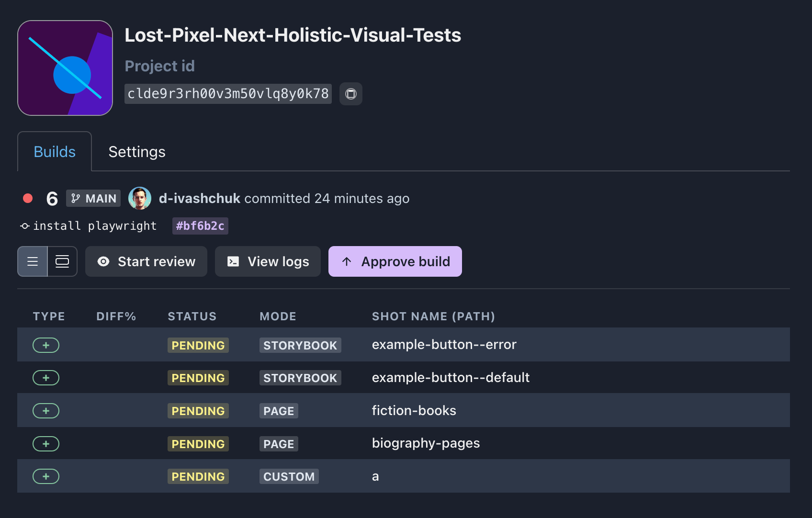Click the added-type icon for fiction-books
The width and height of the screenshot is (812, 518).
[x=46, y=411]
